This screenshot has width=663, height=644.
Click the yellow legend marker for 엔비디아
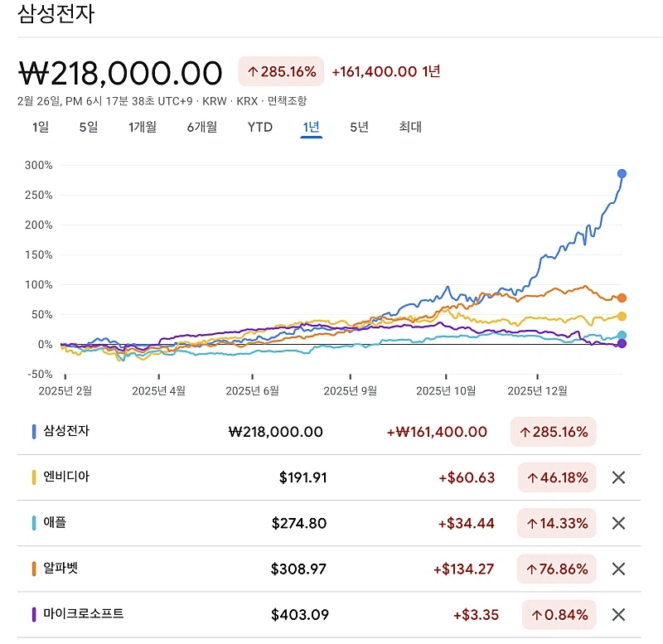coord(32,477)
